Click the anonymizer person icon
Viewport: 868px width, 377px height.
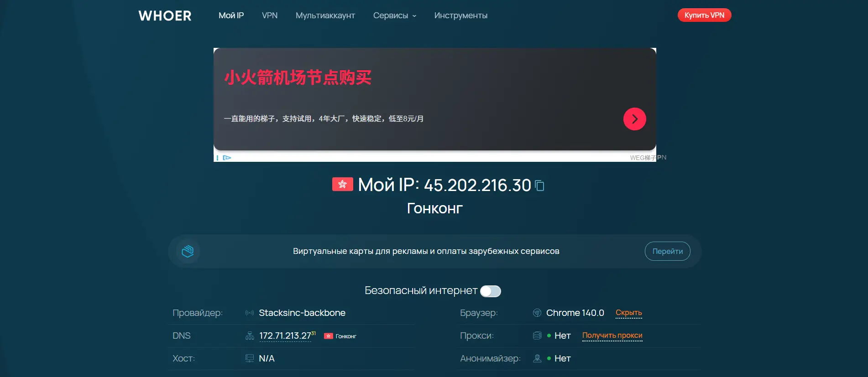click(x=537, y=358)
